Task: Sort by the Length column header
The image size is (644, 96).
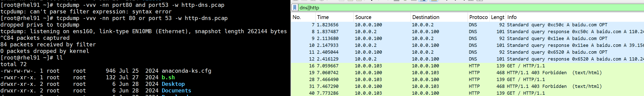Action: click(x=497, y=17)
